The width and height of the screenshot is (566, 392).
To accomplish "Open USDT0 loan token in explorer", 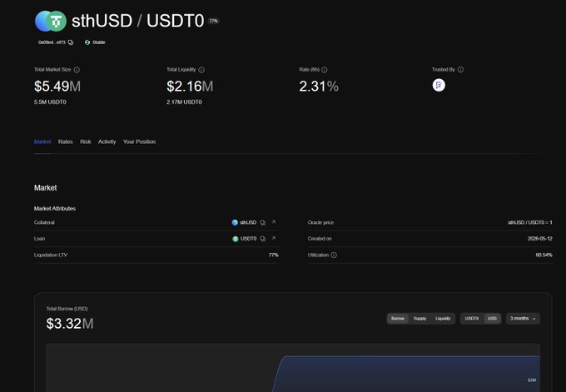I will pos(274,238).
